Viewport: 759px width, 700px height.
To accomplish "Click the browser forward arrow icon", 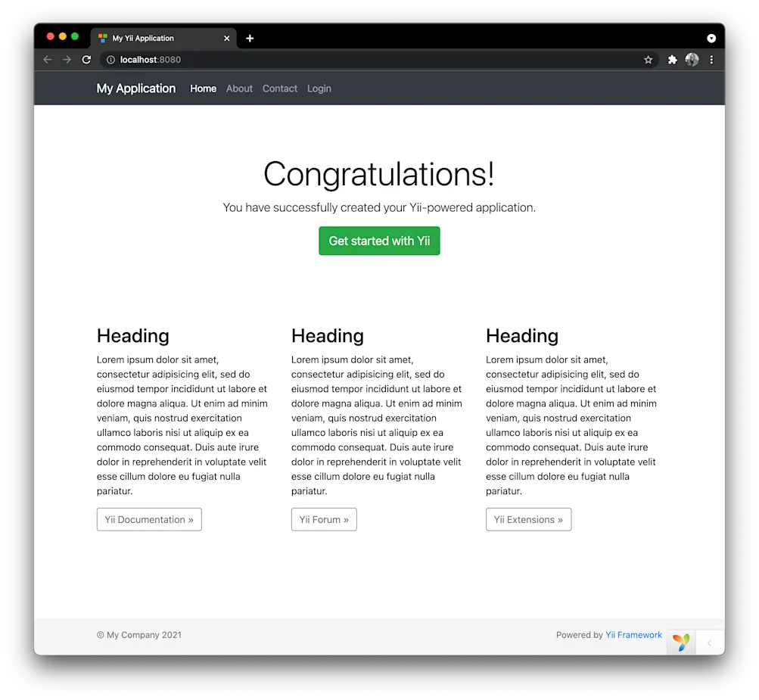I will pos(67,59).
